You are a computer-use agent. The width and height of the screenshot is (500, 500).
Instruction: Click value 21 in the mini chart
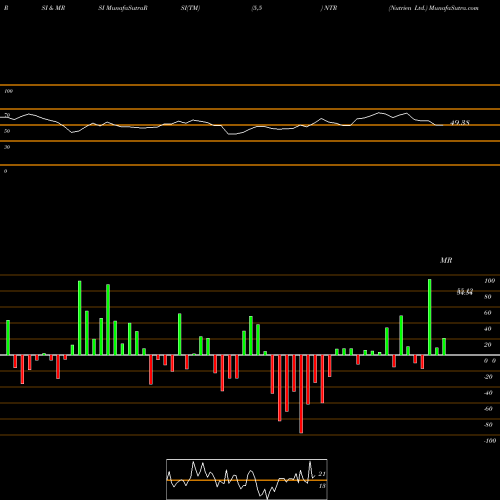click(x=322, y=474)
